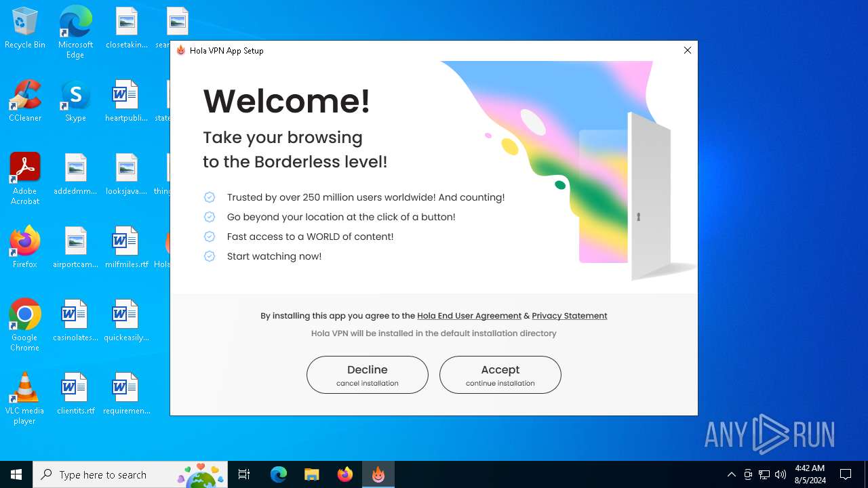Select the VLC media player desktop shortcut
Screen dimensions: 868x488
coord(25,399)
